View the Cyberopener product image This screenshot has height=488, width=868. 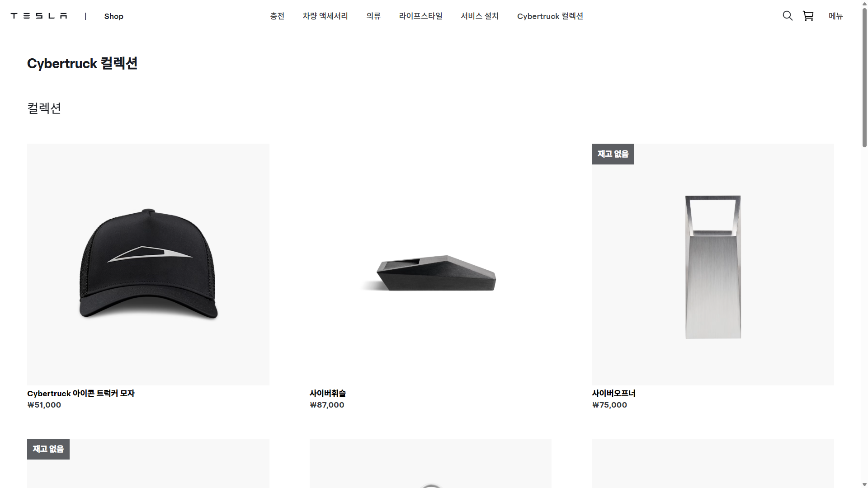[x=713, y=264]
